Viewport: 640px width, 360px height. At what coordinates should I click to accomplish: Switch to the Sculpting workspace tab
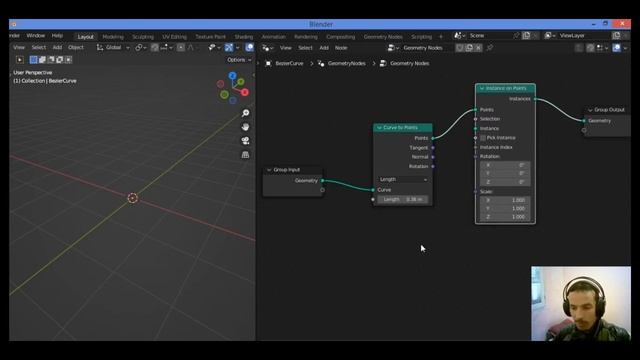click(x=143, y=37)
